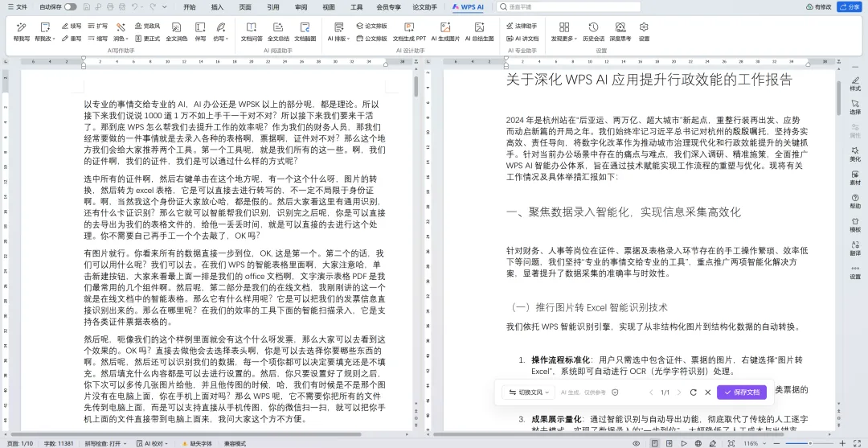Switch to the 审阅 review tab
The image size is (868, 448).
(301, 6)
